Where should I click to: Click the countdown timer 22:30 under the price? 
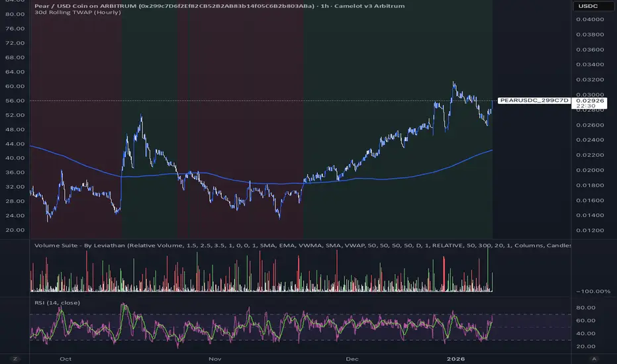pyautogui.click(x=586, y=106)
